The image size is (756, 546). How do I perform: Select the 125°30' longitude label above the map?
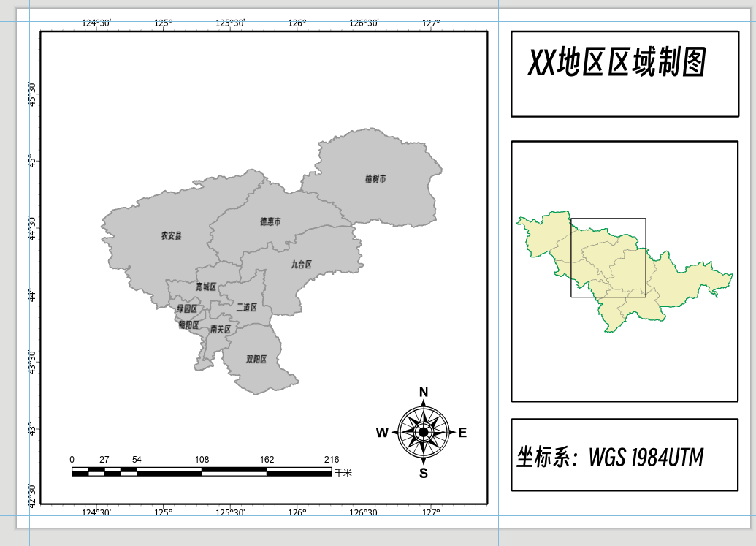pos(230,23)
